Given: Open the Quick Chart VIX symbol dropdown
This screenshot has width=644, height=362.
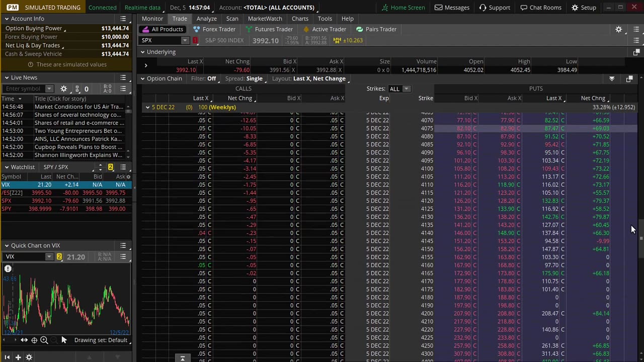Looking at the screenshot, I should [x=49, y=257].
